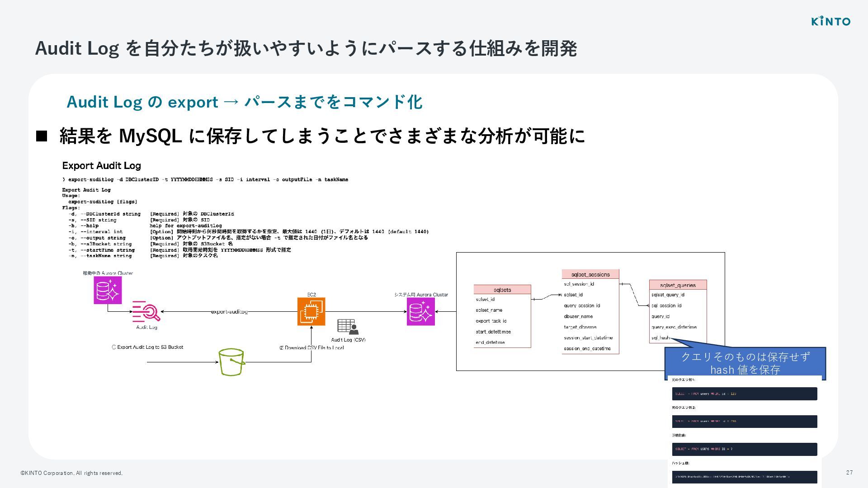The width and height of the screenshot is (868, 488).
Task: Click the "--DBClusterId string" flag line
Action: [x=151, y=214]
